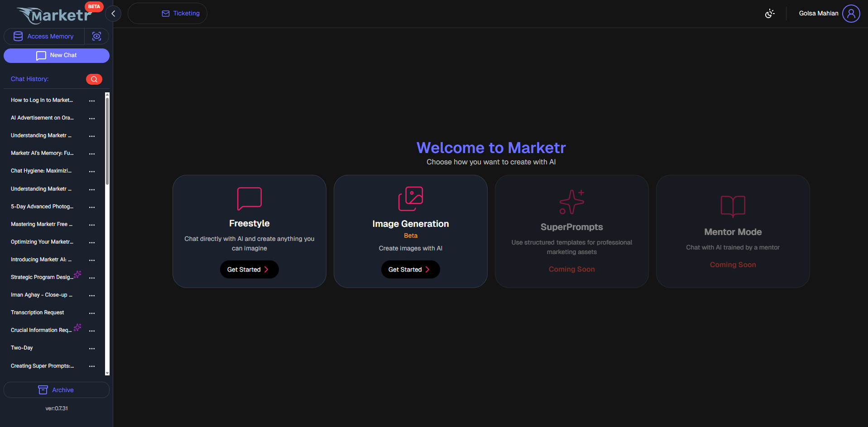Click the Golsa Mahian username

(x=819, y=14)
